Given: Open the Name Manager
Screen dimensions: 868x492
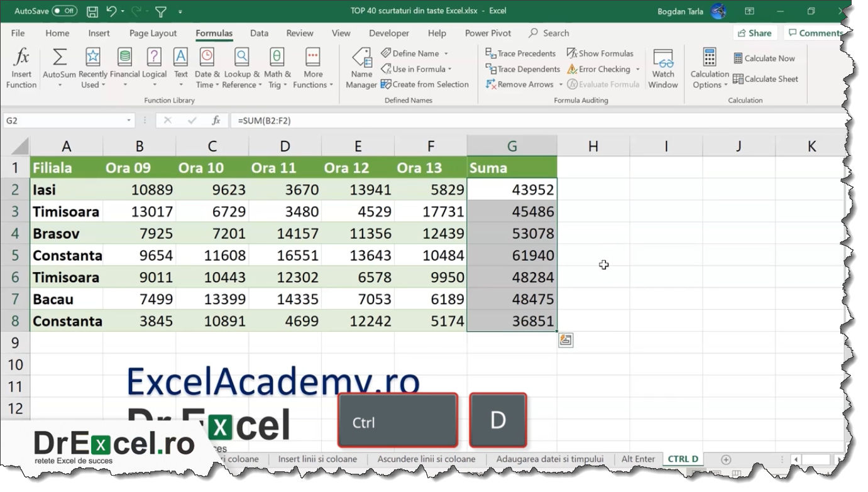Looking at the screenshot, I should [361, 68].
